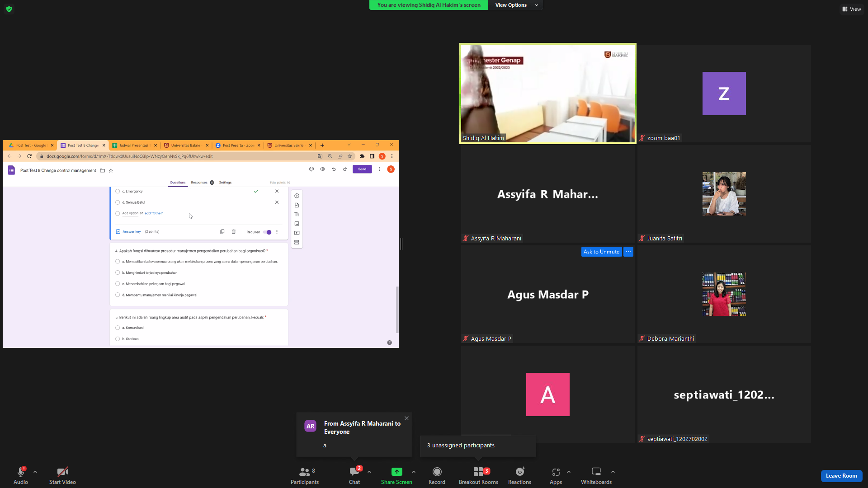The width and height of the screenshot is (868, 488).
Task: Click the Import questions icon in side toolbar
Action: tap(297, 205)
